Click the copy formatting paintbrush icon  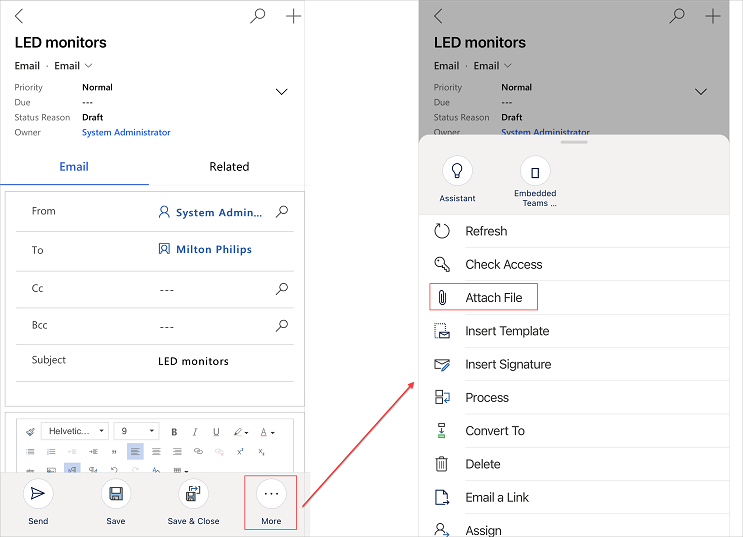(x=30, y=431)
